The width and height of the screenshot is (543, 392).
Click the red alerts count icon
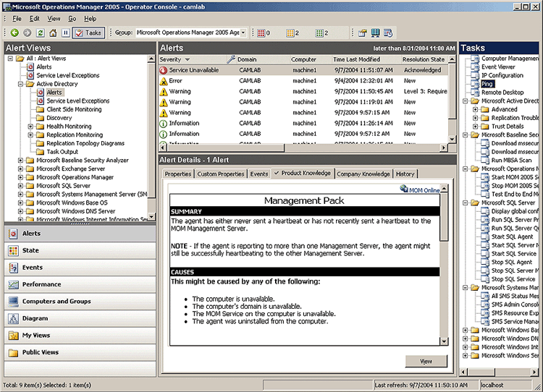pos(261,33)
